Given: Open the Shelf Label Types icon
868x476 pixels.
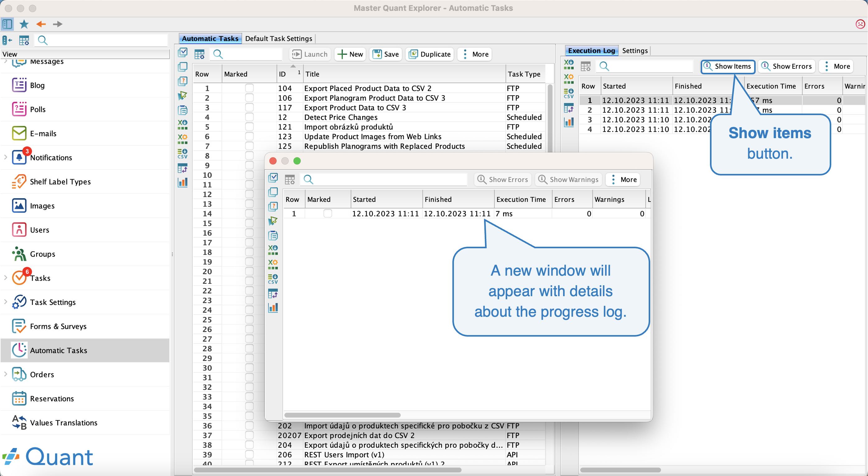Looking at the screenshot, I should point(19,182).
